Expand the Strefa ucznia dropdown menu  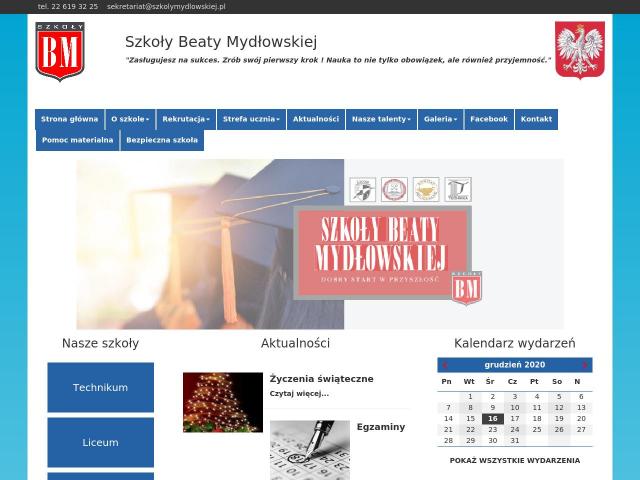pyautogui.click(x=251, y=119)
